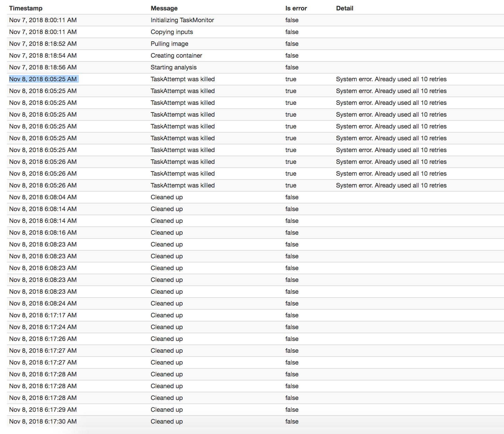Select the Cleaned up row at 6:17:17 AM
This screenshot has width=504, height=434.
point(167,315)
